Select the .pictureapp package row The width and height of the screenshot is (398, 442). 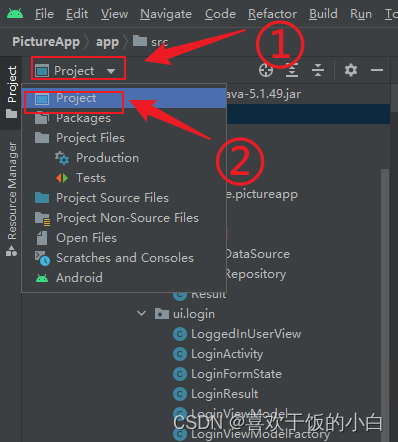(x=262, y=194)
